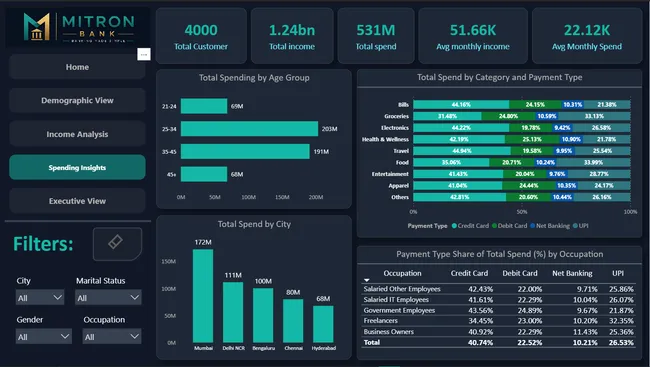Click Health & Wellness category label
650x367 pixels.
[385, 139]
